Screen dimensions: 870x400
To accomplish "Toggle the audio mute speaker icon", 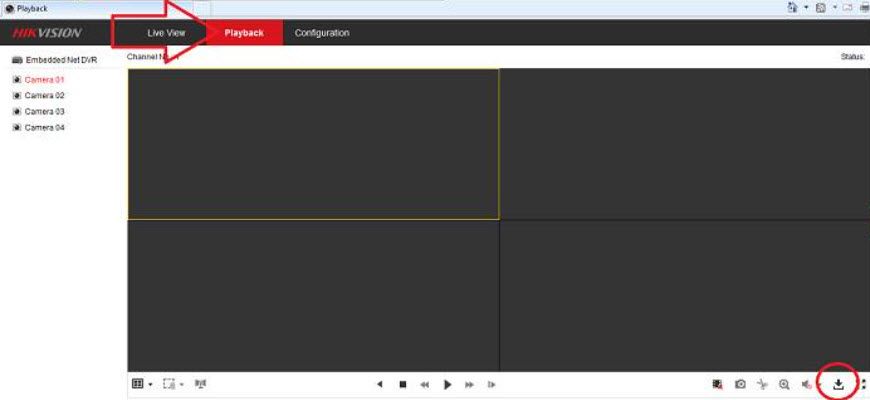I will click(806, 384).
